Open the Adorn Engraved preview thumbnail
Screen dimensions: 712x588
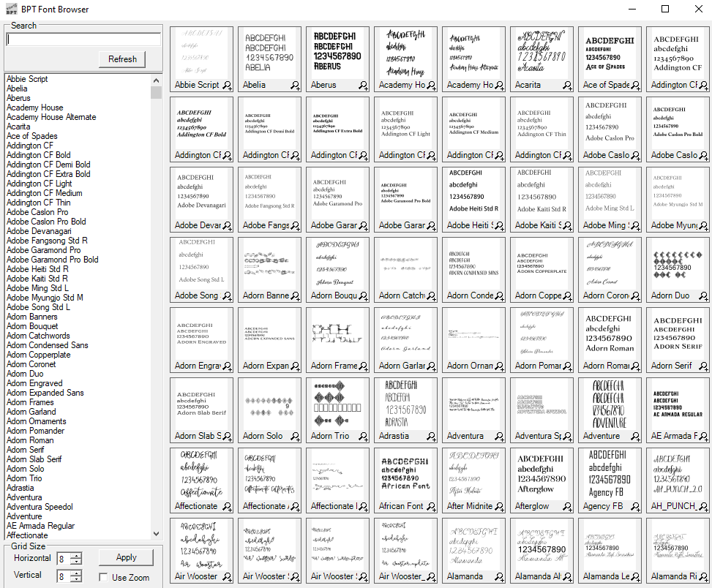point(202,333)
